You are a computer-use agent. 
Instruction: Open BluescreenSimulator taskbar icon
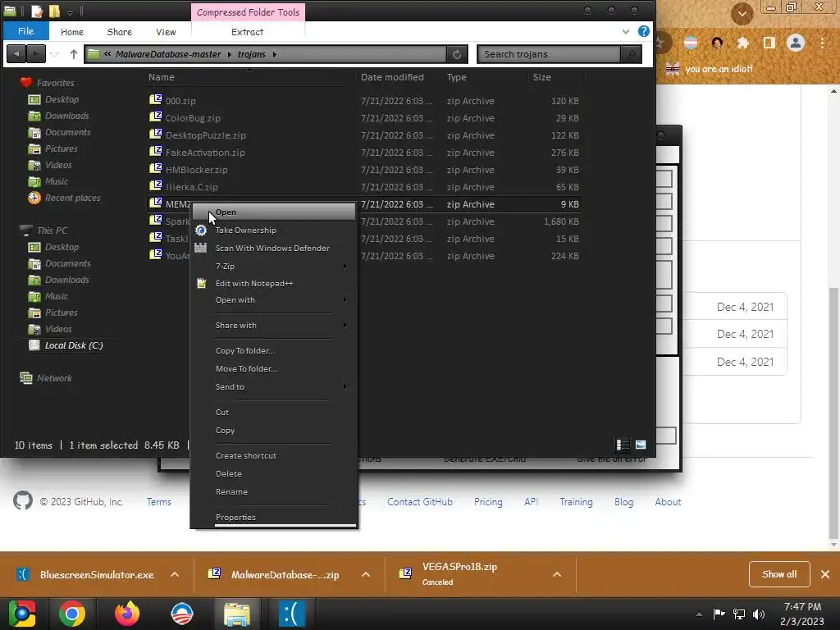[x=292, y=614]
